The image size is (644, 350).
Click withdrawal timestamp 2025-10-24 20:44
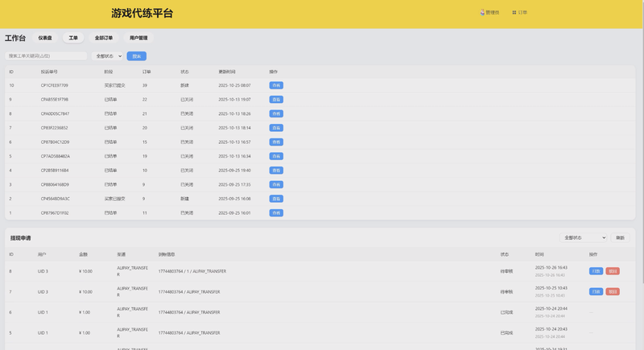tap(551, 308)
